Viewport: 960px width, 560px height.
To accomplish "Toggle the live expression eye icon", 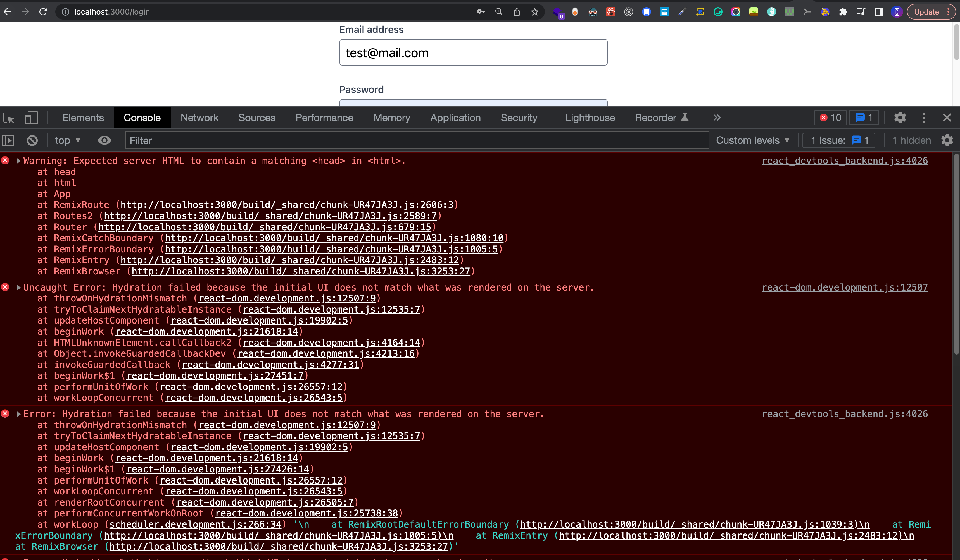I will coord(104,140).
